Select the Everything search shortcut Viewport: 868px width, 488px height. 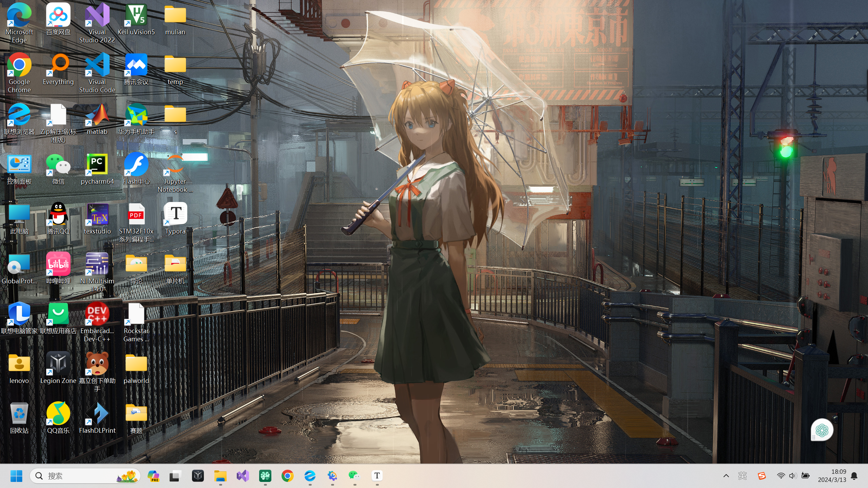click(58, 69)
